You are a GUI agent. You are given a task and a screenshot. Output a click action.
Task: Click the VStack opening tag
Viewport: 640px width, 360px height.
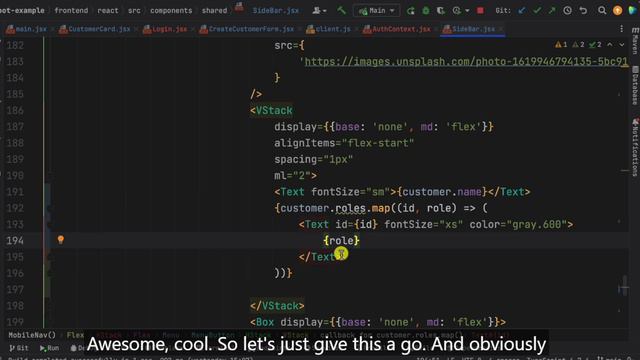point(271,111)
